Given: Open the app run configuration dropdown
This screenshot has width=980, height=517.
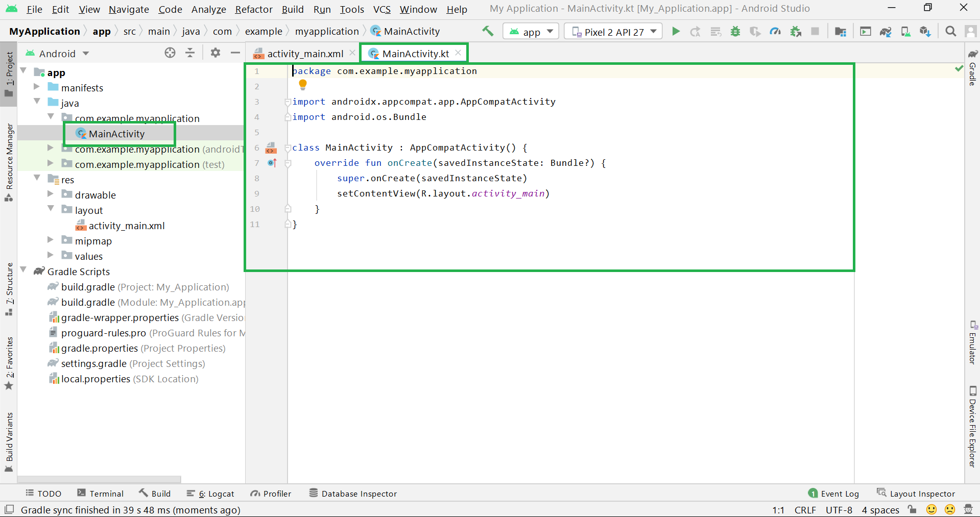Looking at the screenshot, I should pyautogui.click(x=531, y=32).
